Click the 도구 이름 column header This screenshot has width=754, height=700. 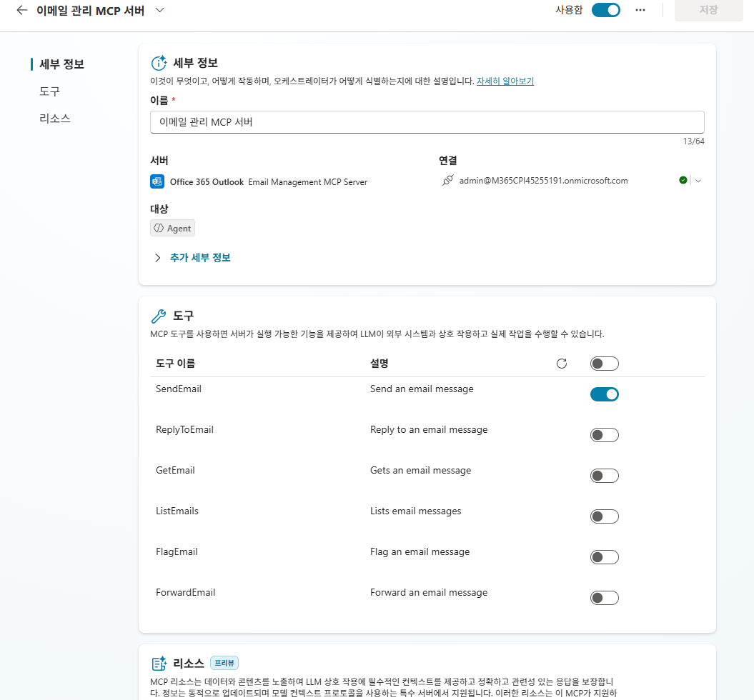tap(176, 364)
